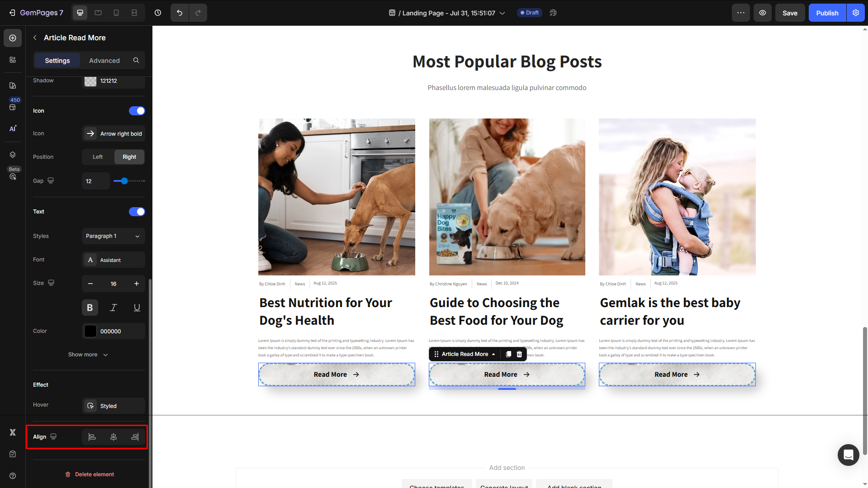Click the black text color swatch

(90, 331)
